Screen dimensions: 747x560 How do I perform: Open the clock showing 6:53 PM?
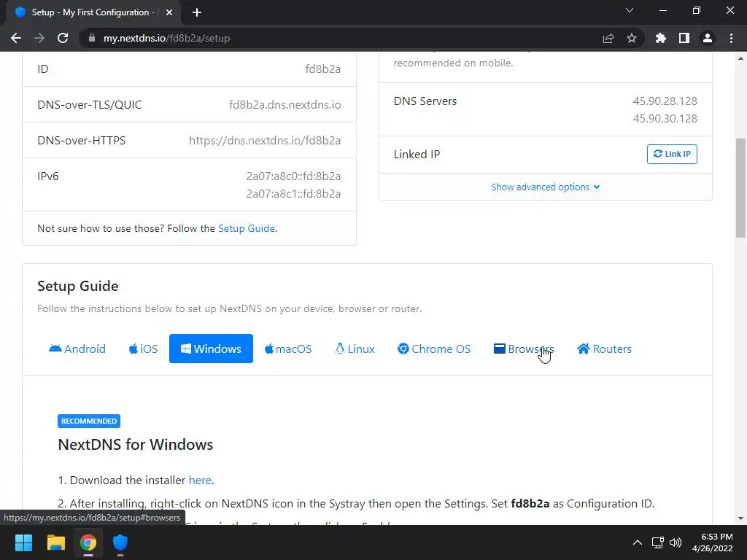tap(712, 542)
